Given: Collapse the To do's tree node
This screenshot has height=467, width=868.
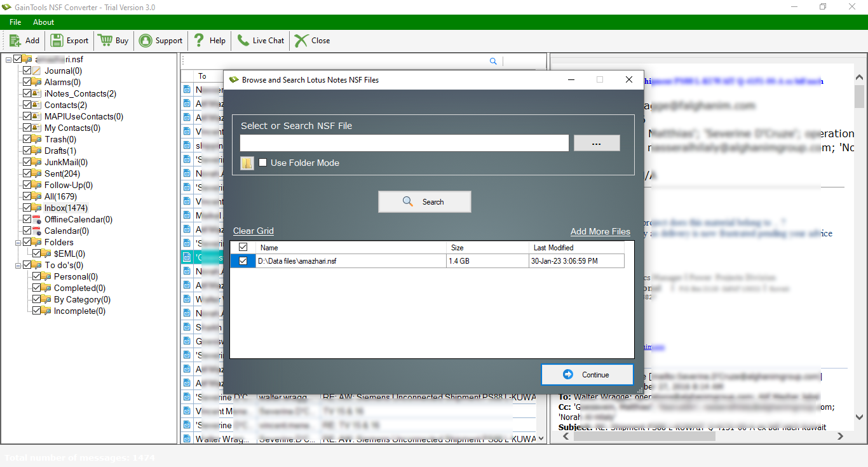Looking at the screenshot, I should [x=18, y=265].
